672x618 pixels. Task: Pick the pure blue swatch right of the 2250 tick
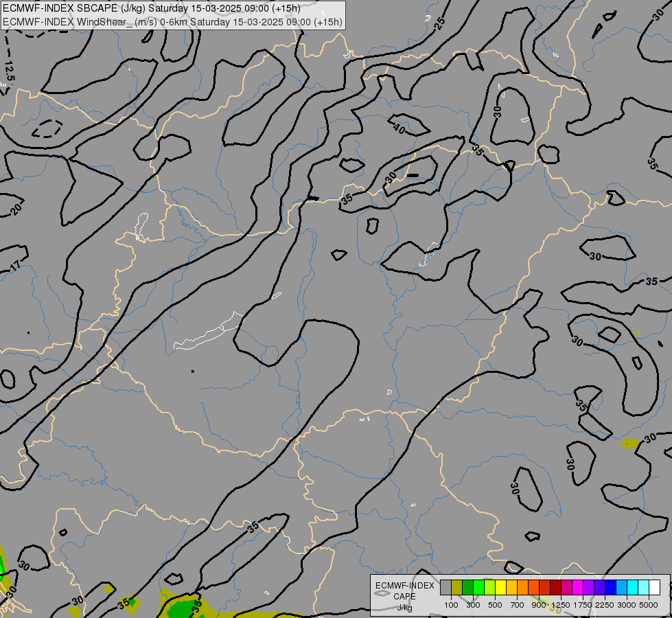point(611,587)
